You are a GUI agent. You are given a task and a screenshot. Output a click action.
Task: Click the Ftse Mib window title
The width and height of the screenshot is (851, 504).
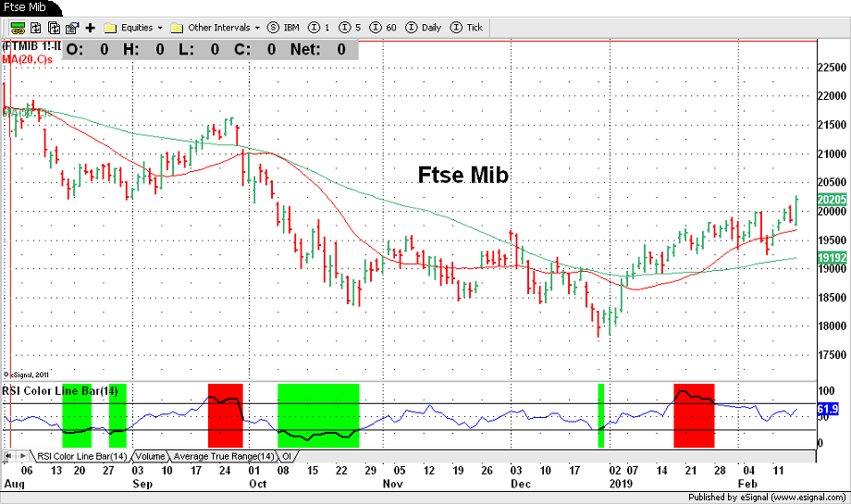coord(24,7)
